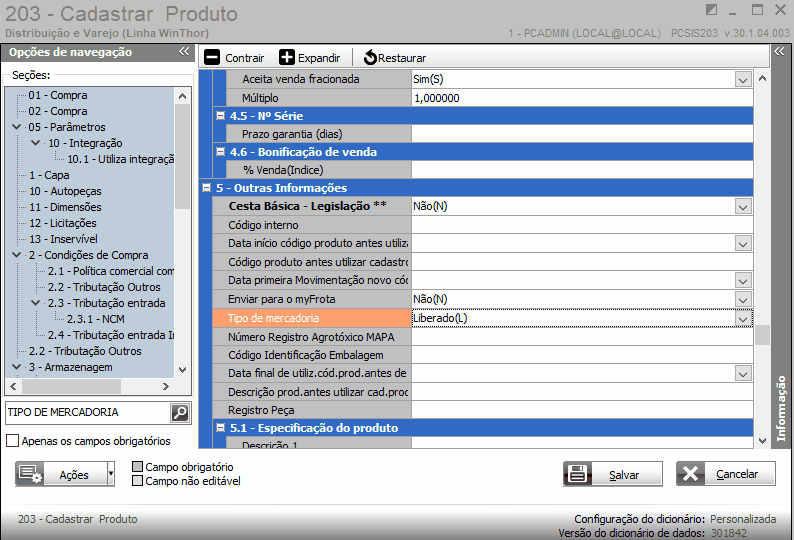Select 02 - Compra in sections tree
Screen dimensions: 794x540
tap(58, 111)
